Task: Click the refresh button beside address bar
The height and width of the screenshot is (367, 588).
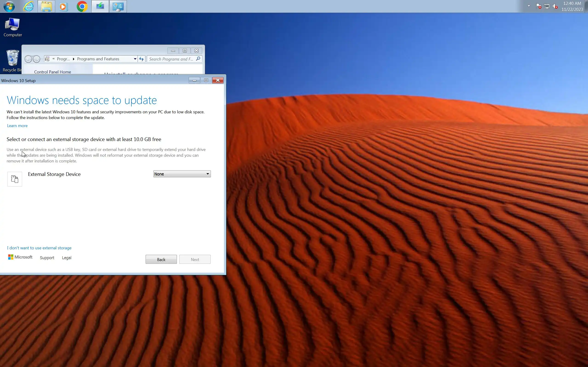Action: (x=141, y=59)
